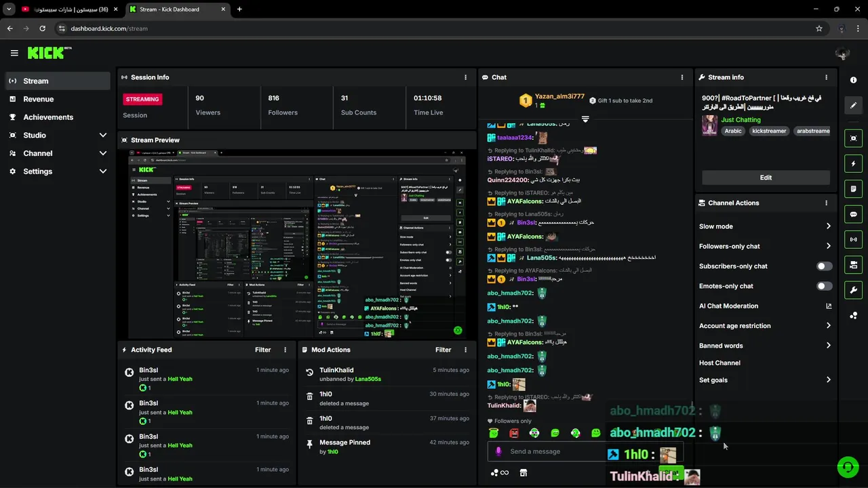Open Slow mode options chevron

(x=828, y=226)
